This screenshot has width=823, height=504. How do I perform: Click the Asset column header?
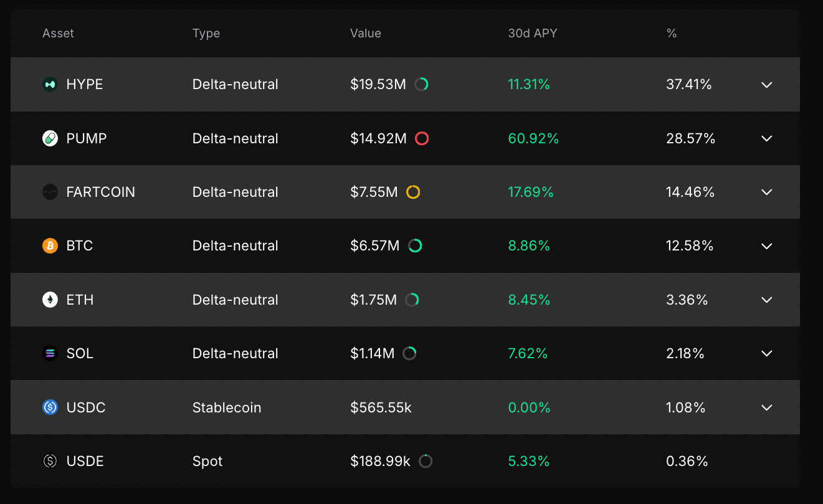pyautogui.click(x=58, y=34)
